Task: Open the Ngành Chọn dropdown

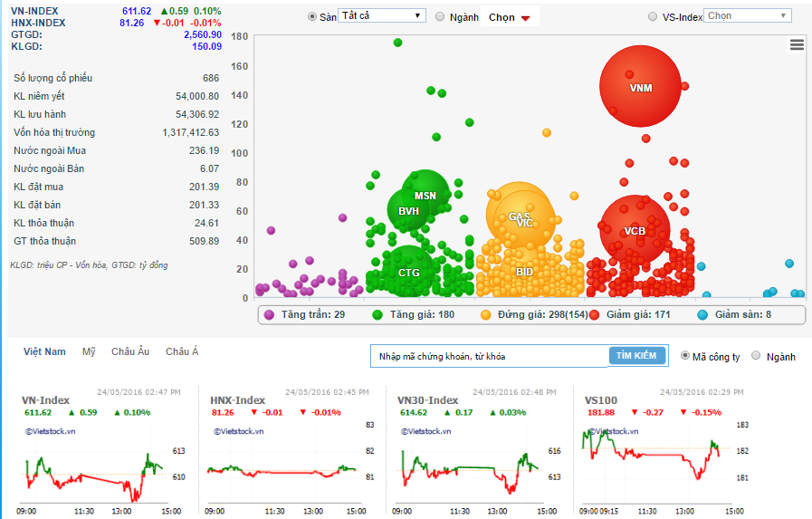Action: pos(510,17)
